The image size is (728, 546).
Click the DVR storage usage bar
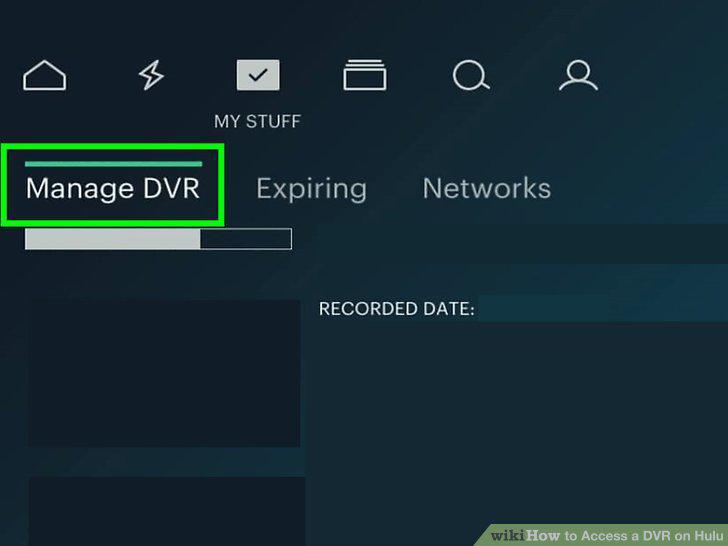tap(158, 239)
